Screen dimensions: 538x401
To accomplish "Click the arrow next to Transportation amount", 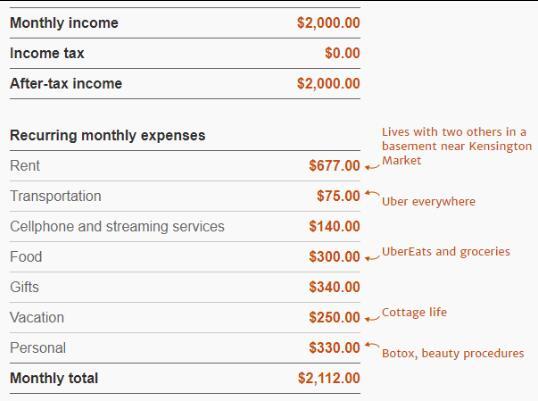I will point(372,193).
